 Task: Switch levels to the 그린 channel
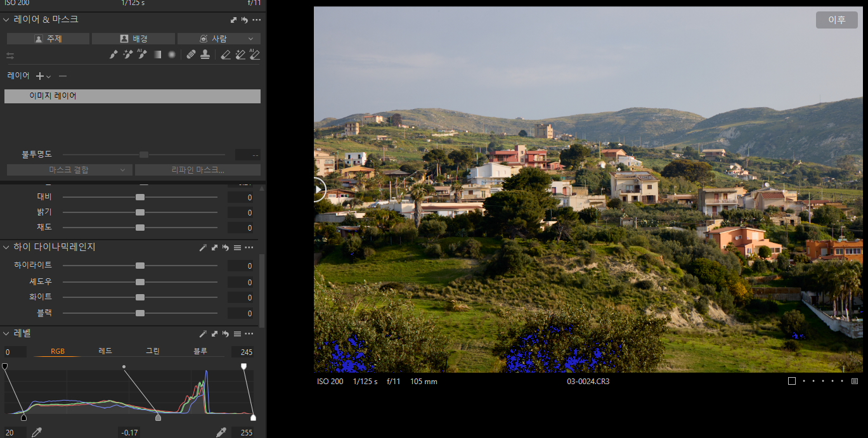click(153, 351)
